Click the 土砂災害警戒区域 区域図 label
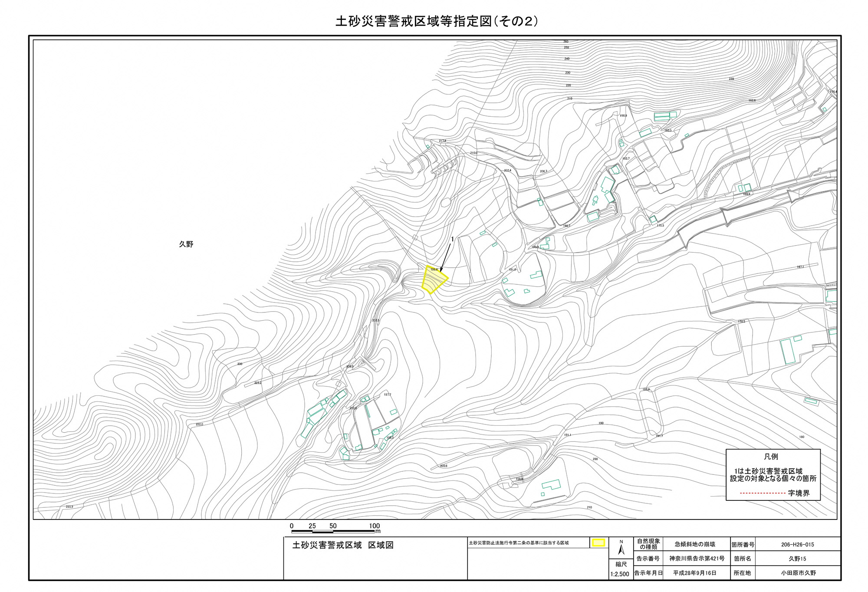Viewport: 868px width, 592px height. click(343, 545)
